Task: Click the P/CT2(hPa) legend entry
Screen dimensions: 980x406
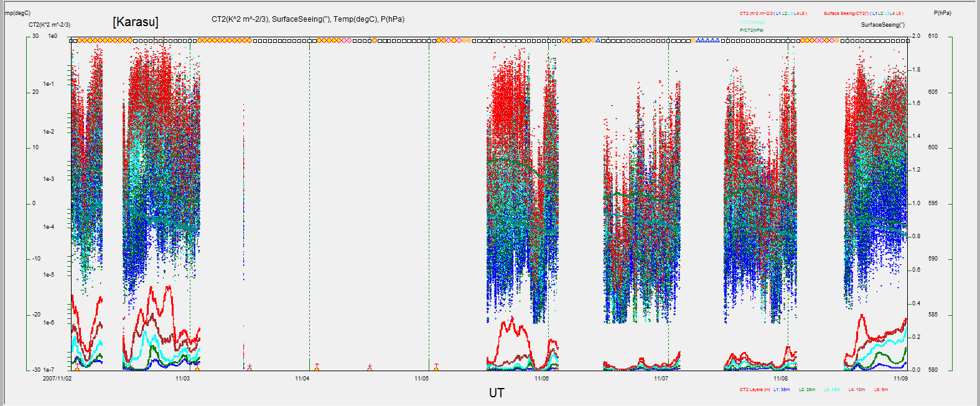Action: pos(752,30)
